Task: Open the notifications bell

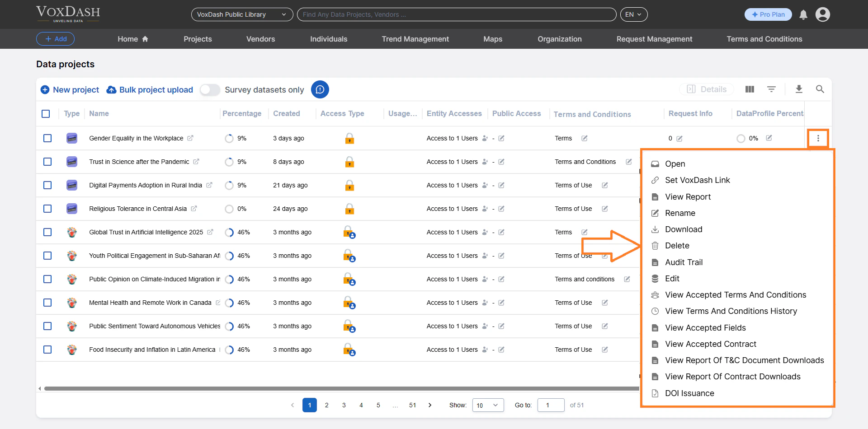Action: [803, 14]
